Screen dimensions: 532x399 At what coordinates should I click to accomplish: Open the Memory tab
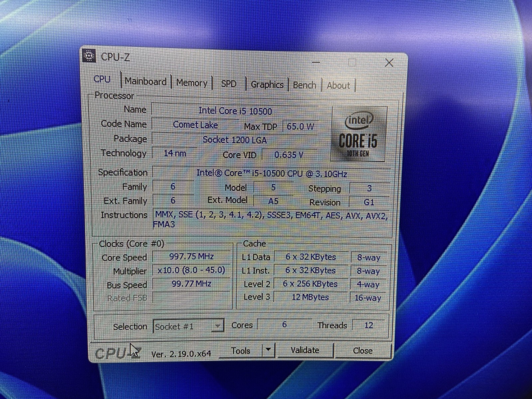tap(192, 83)
